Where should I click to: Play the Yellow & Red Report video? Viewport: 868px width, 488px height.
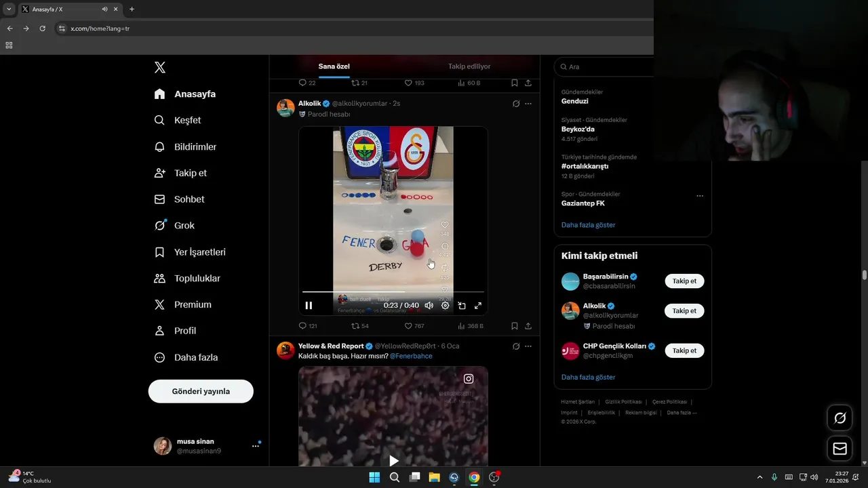click(x=393, y=461)
